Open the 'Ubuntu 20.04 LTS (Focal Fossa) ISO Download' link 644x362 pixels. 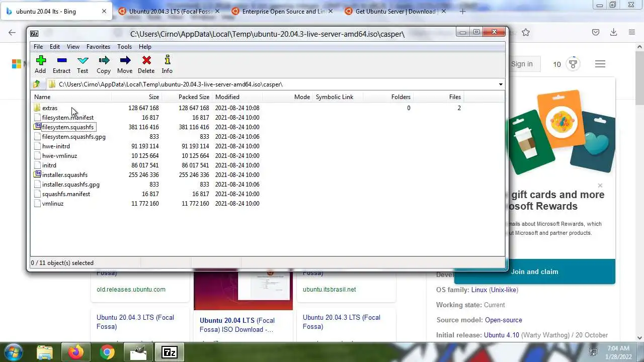coord(237,325)
